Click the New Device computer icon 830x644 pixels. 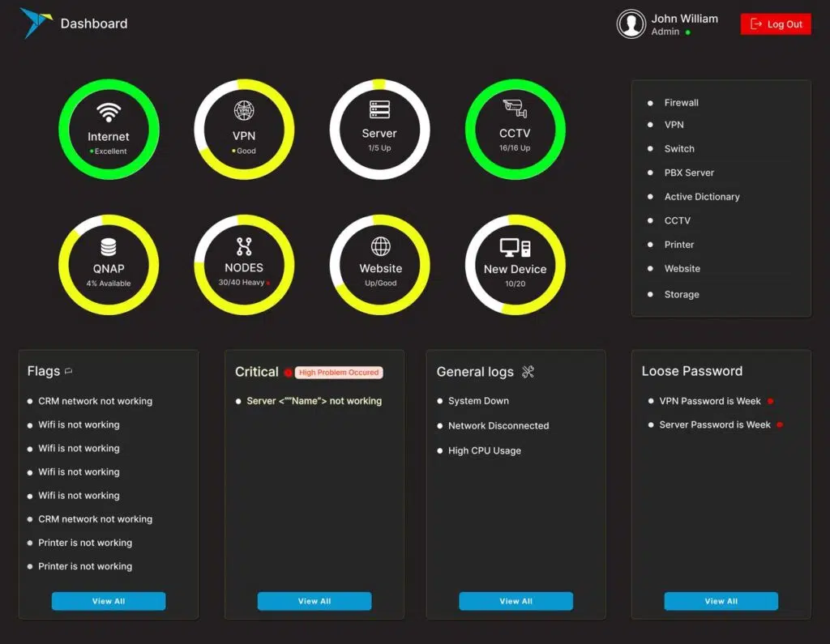click(515, 247)
